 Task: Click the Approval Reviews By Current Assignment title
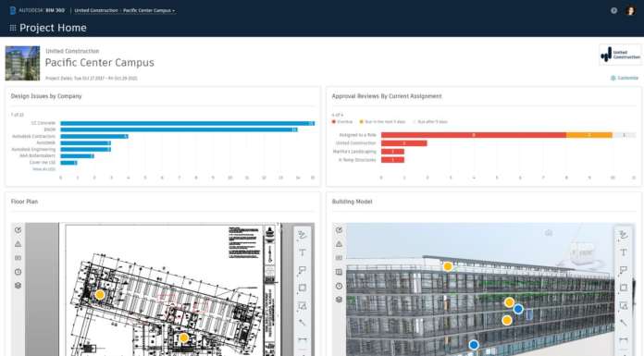pos(387,96)
